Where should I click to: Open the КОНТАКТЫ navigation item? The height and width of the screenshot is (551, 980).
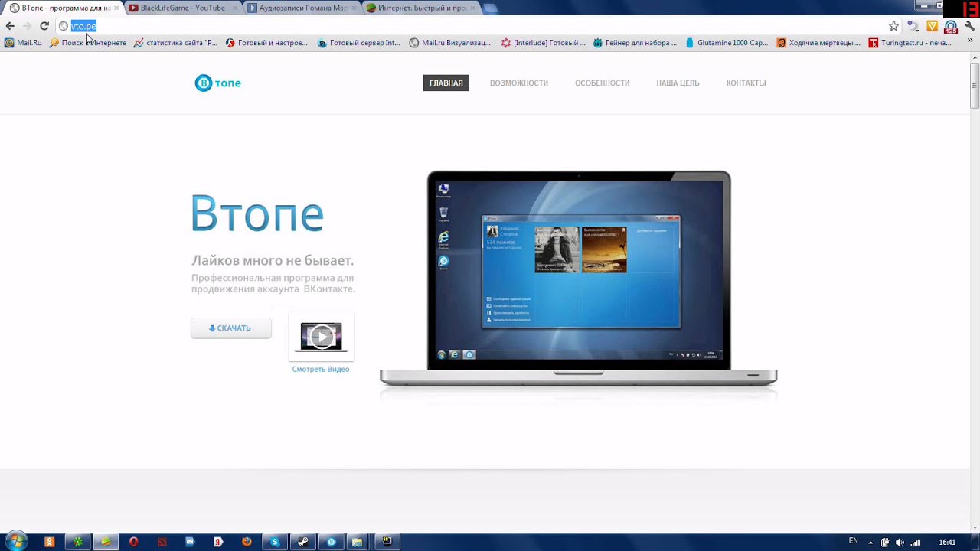[746, 83]
